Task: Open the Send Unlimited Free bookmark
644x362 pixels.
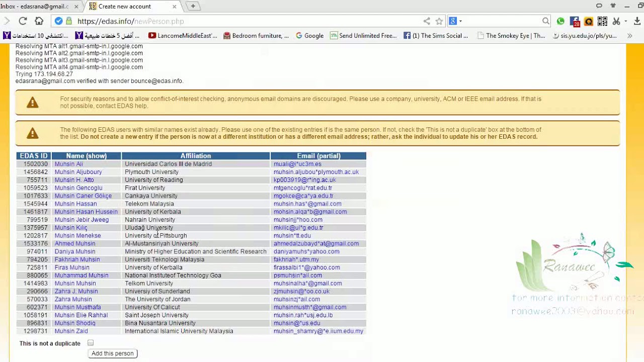Action: tap(364, 36)
